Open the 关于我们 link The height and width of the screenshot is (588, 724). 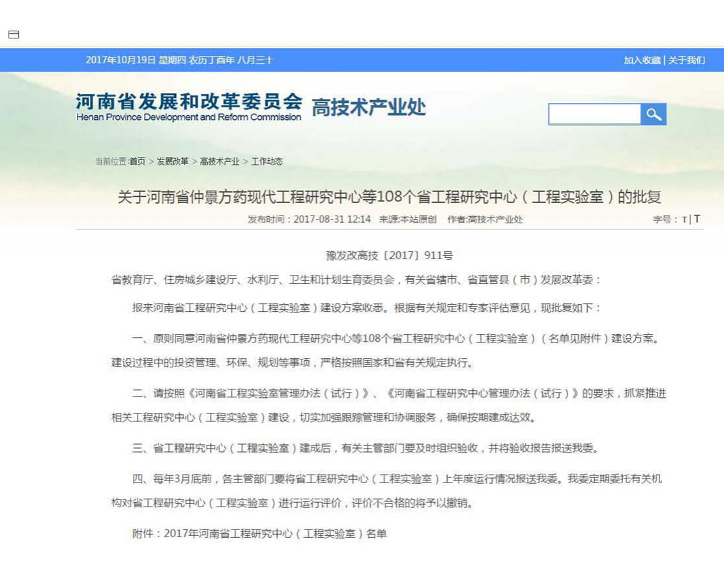pos(686,60)
